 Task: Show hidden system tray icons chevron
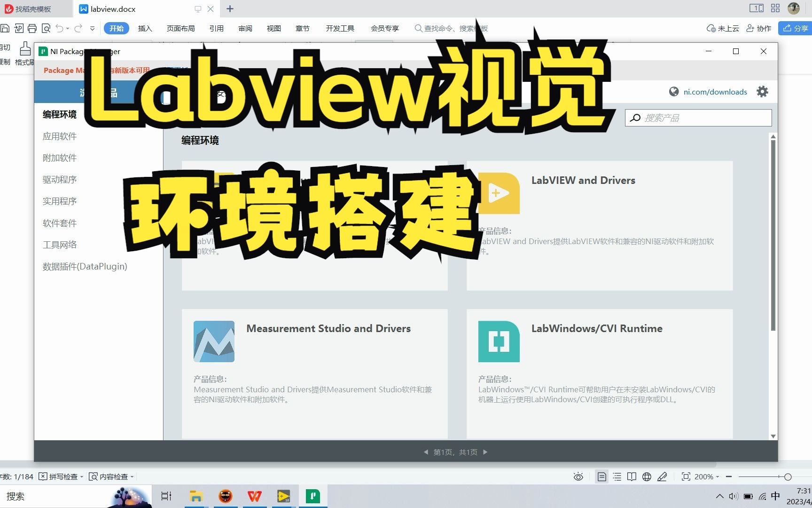[719, 496]
